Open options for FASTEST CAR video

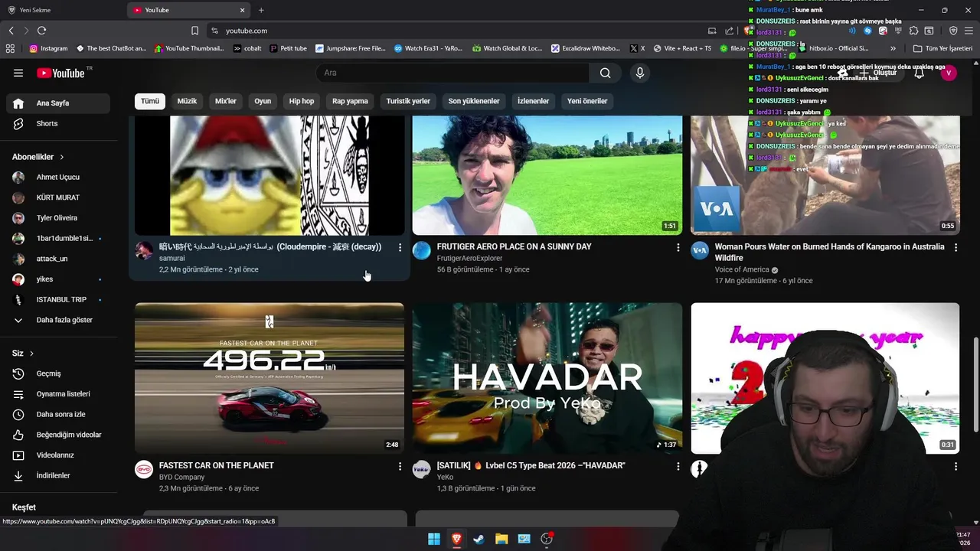[400, 466]
